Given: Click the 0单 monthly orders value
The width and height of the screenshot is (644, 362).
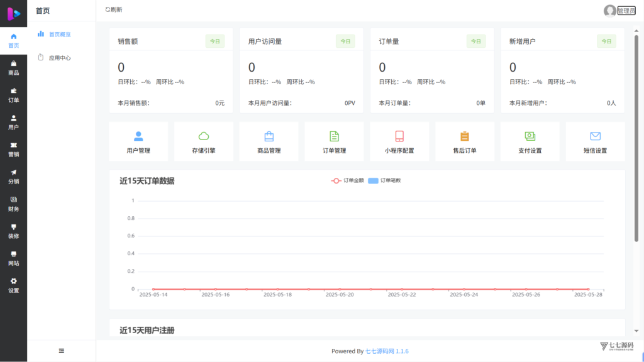Looking at the screenshot, I should 481,103.
